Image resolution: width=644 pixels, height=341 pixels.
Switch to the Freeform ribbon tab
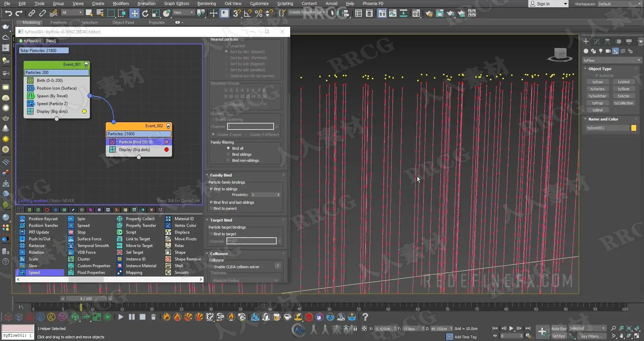tap(59, 22)
